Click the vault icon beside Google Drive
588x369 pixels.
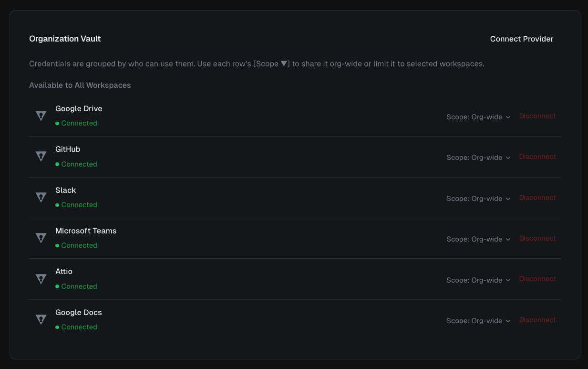(x=41, y=116)
